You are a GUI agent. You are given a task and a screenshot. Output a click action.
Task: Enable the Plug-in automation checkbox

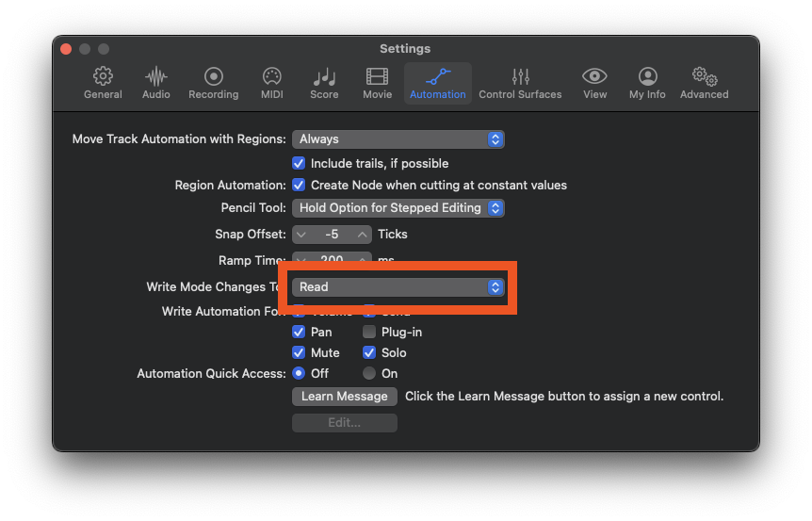point(369,332)
